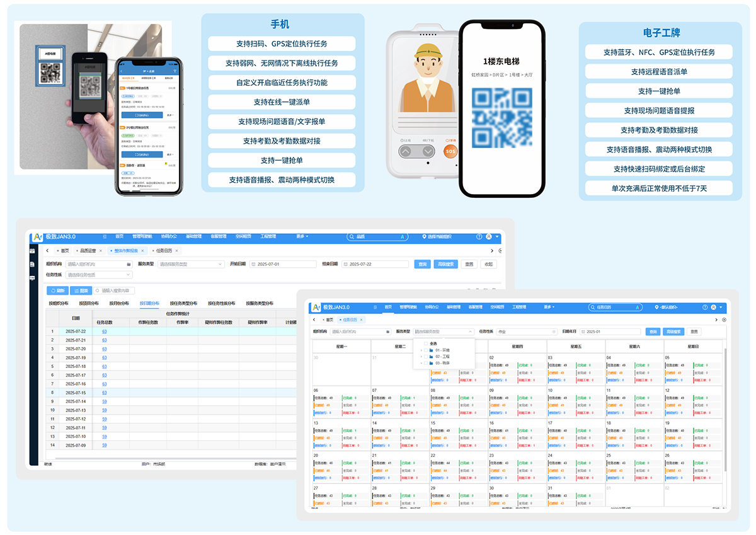Open 任务性质 dropdown in report window

[x=98, y=275]
